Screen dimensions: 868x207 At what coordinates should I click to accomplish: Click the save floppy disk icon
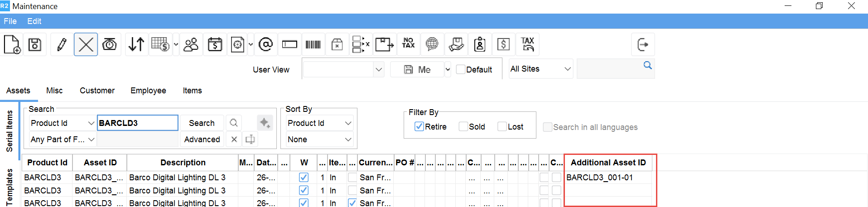tap(35, 44)
